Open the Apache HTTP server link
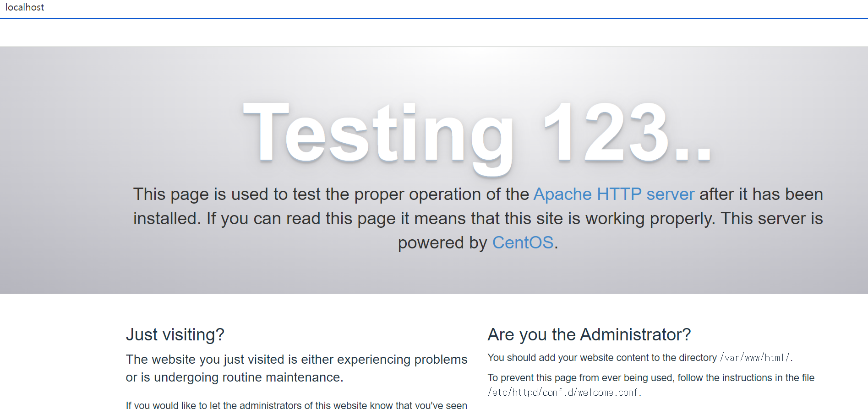The height and width of the screenshot is (409, 868). click(x=614, y=194)
